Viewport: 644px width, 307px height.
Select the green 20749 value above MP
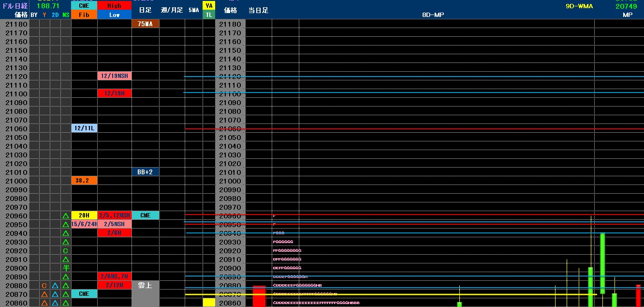(626, 6)
